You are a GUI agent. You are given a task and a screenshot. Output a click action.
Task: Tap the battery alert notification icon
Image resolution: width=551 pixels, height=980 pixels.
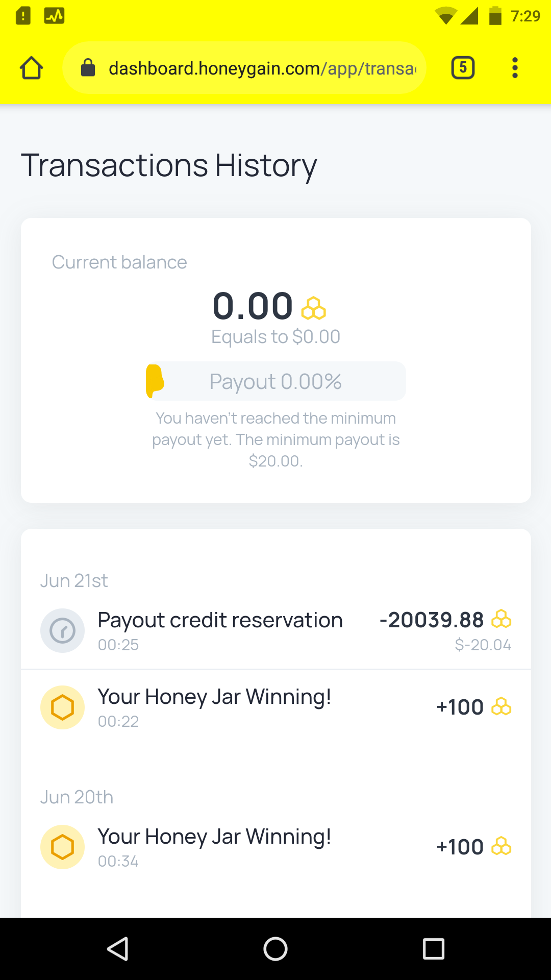(x=23, y=16)
